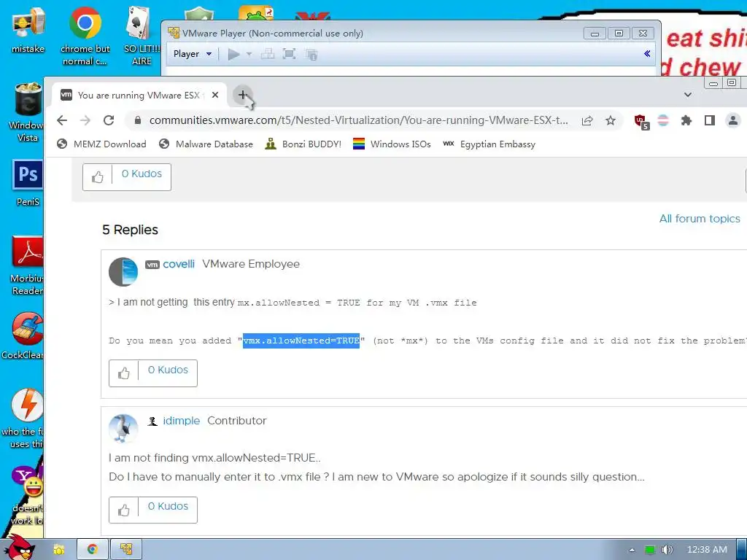Open the recycle bin labeled Windows Vista

[27, 112]
